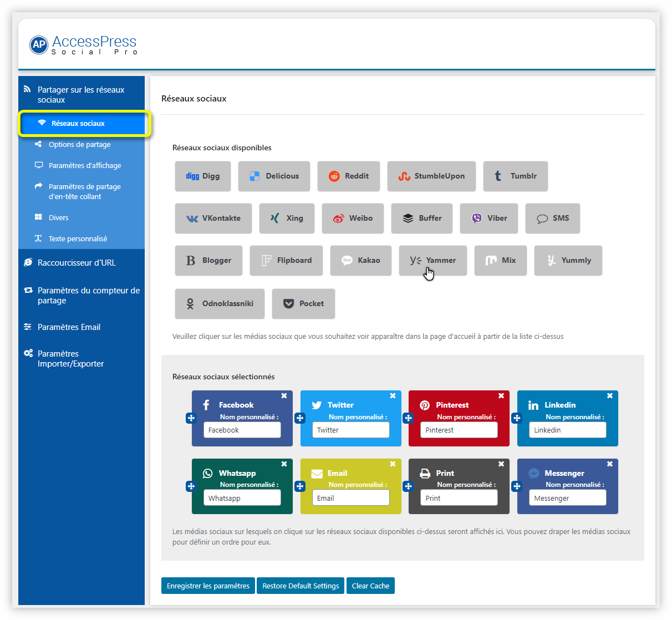Click the AccessPress Social Pro logo
This screenshot has height=620, width=672.
pos(83,44)
